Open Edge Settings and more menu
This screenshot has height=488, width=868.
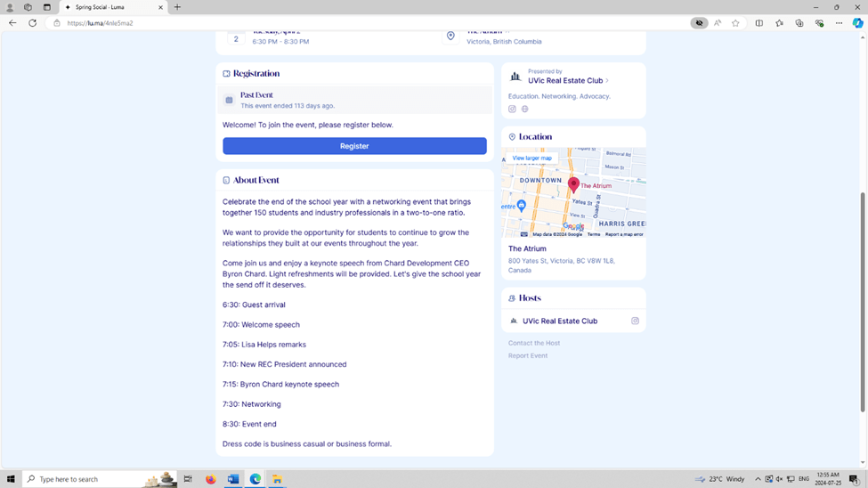(839, 23)
